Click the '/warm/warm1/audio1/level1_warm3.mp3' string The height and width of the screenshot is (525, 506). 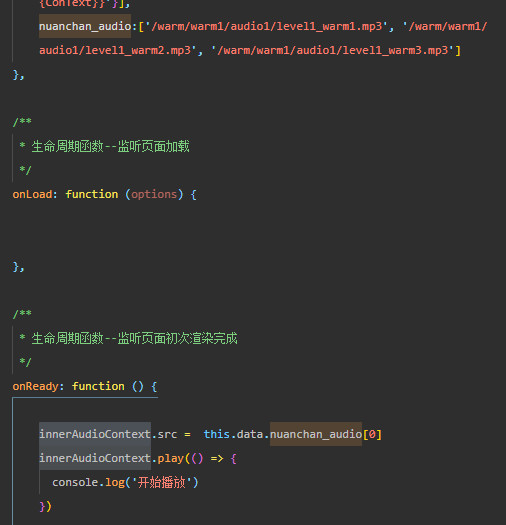coord(333,50)
